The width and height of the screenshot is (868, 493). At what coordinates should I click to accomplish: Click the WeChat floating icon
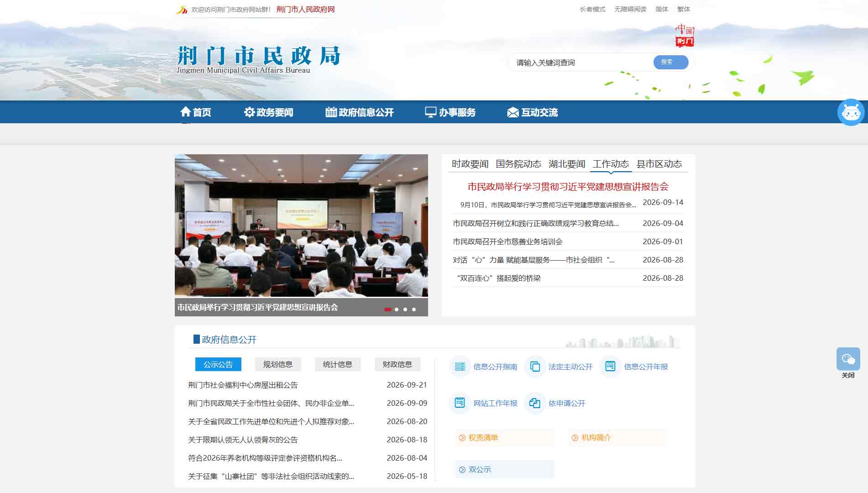pos(848,359)
